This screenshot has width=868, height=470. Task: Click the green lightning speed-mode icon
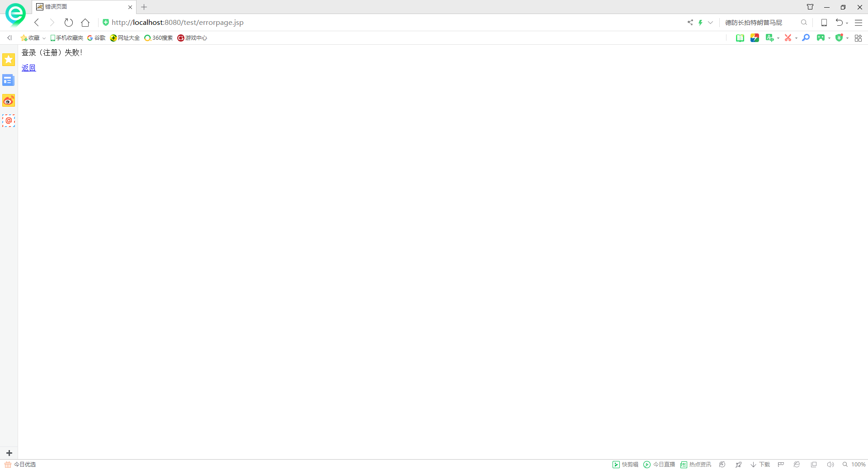point(700,23)
